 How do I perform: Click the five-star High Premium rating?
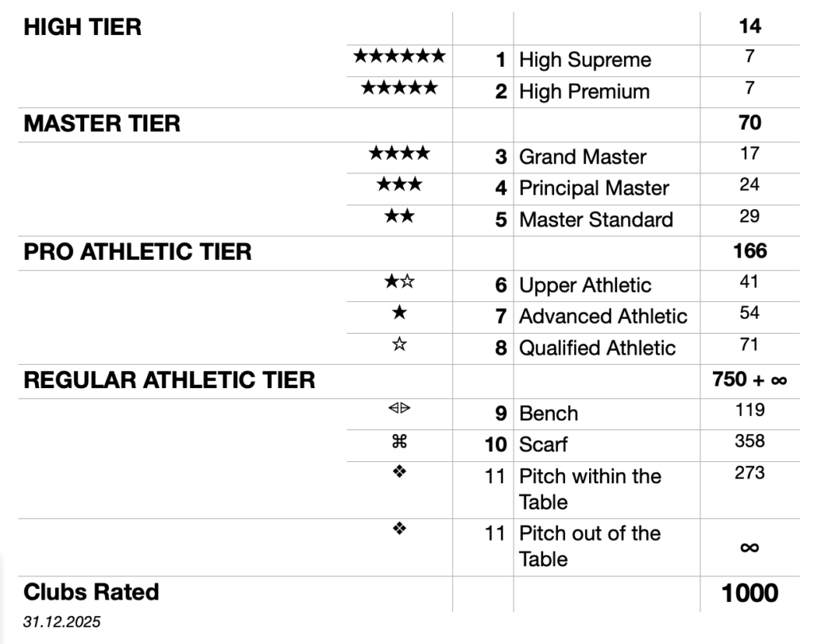[x=399, y=88]
